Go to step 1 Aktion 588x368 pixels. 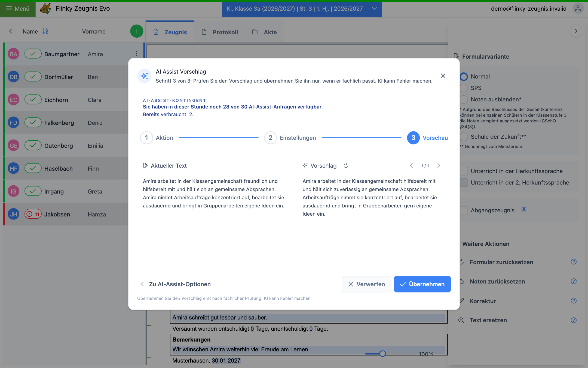(x=157, y=138)
